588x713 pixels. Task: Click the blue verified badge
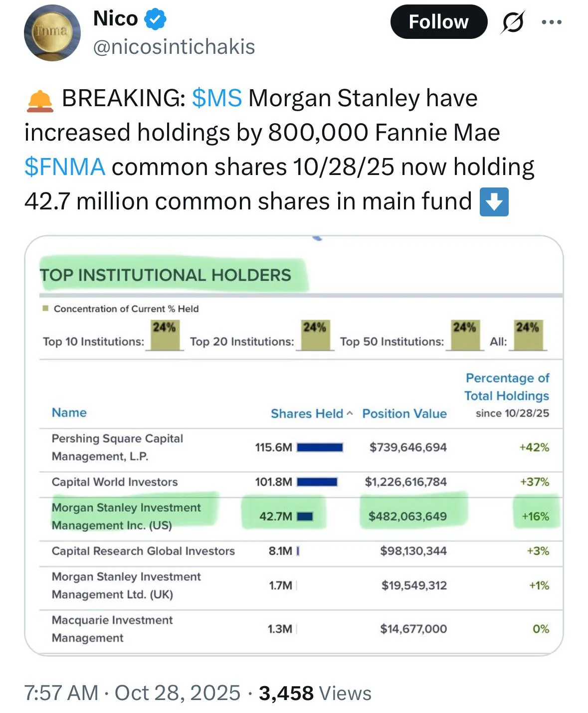(x=155, y=19)
